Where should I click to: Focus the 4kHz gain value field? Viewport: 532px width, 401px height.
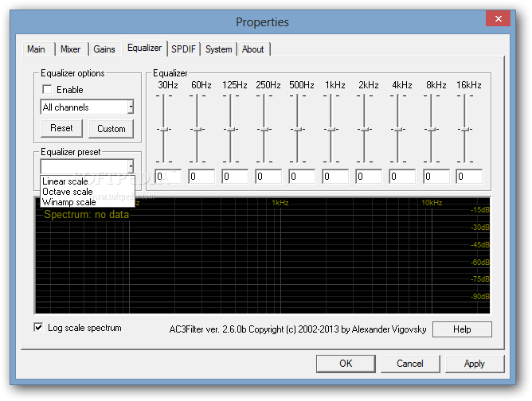[x=401, y=177]
